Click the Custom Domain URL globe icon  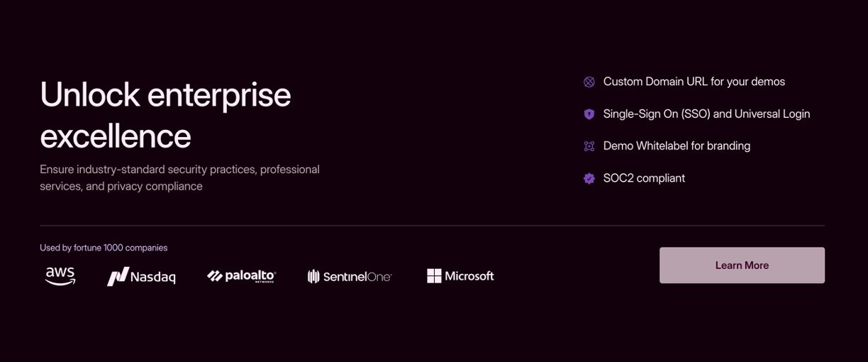click(x=589, y=82)
